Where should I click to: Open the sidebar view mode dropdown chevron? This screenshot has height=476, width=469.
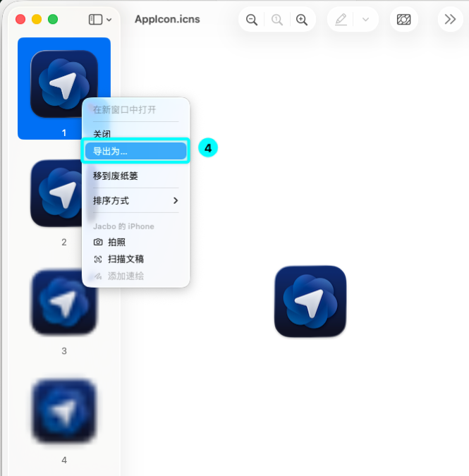[x=109, y=20]
